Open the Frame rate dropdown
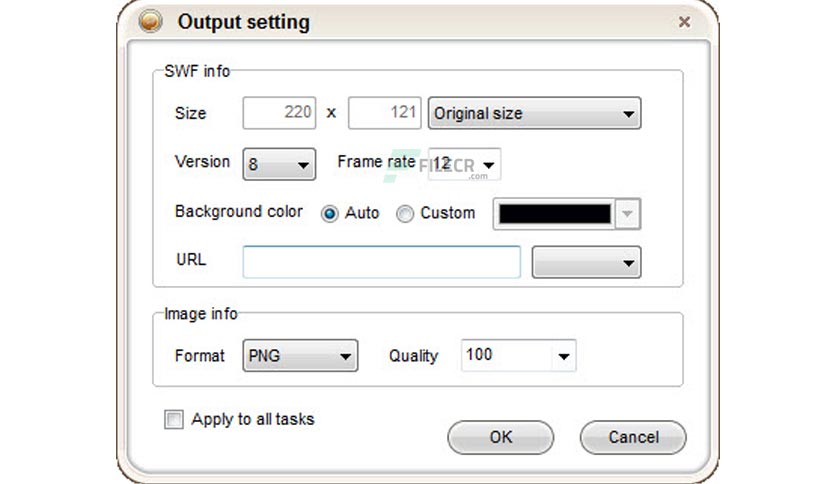The width and height of the screenshot is (836, 484). click(464, 164)
